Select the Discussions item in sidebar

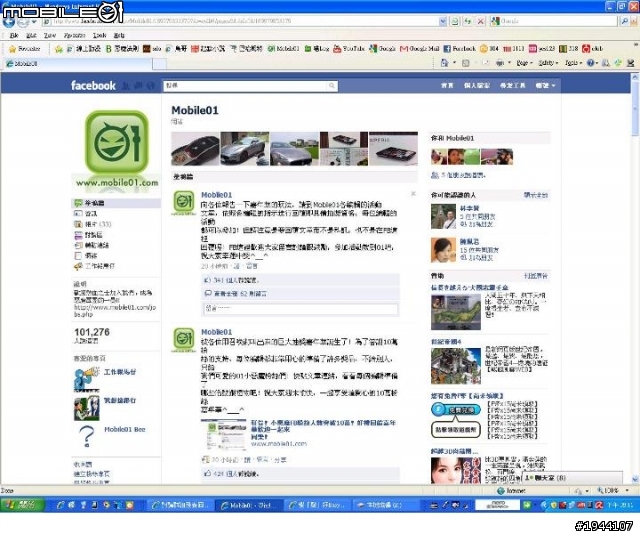[x=88, y=235]
